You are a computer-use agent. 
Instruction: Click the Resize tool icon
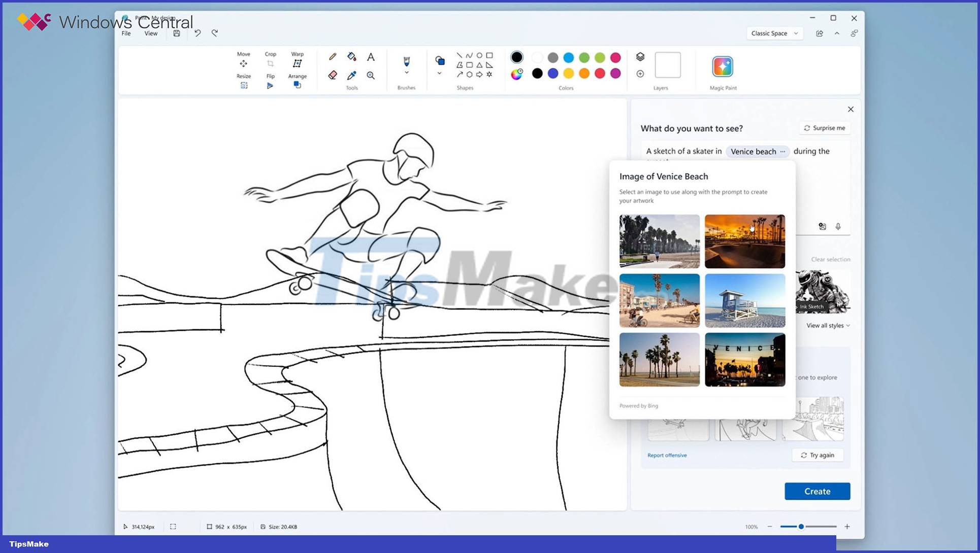tap(244, 85)
